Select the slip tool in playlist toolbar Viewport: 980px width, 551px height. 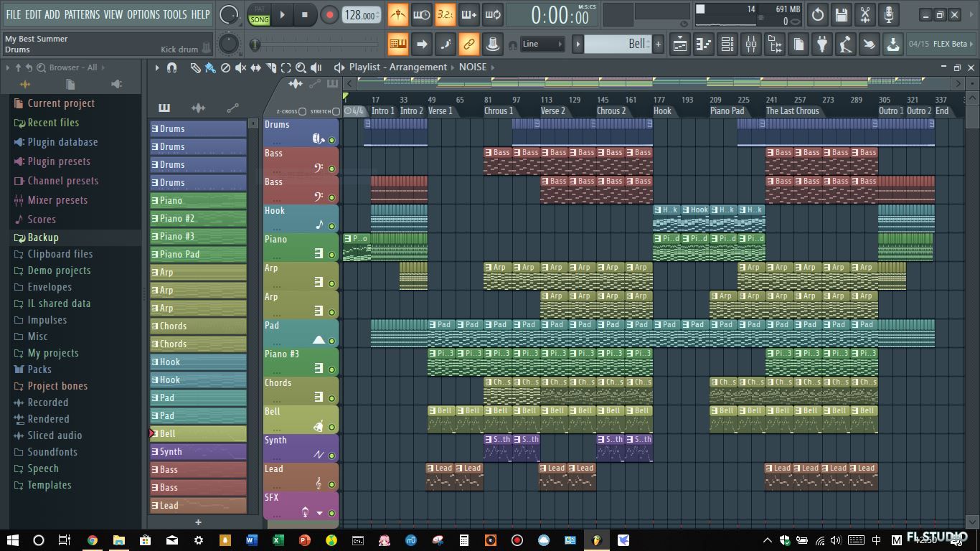256,67
